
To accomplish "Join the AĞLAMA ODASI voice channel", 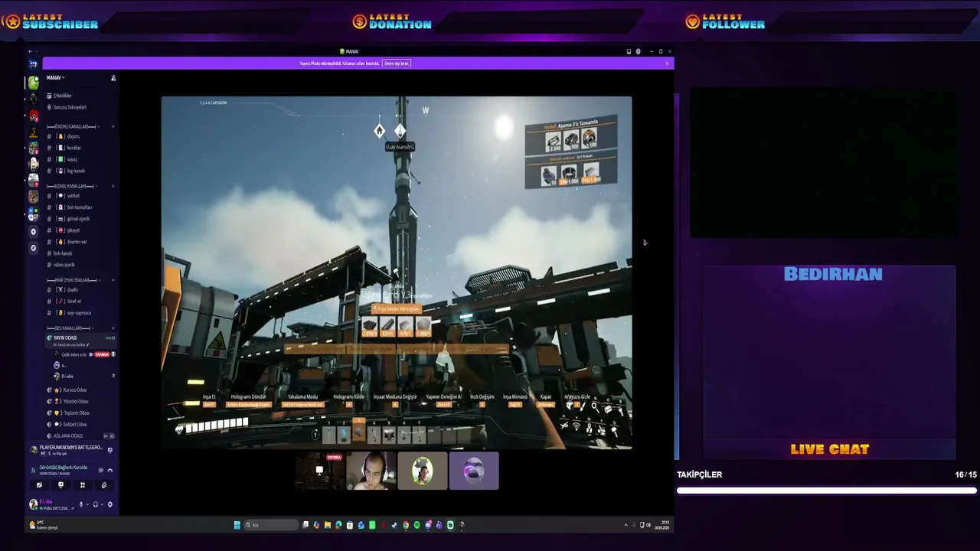I will 80,436.
